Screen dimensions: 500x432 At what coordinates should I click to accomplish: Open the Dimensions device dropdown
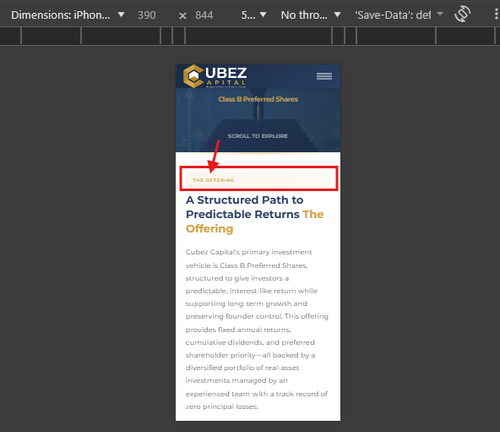point(68,15)
